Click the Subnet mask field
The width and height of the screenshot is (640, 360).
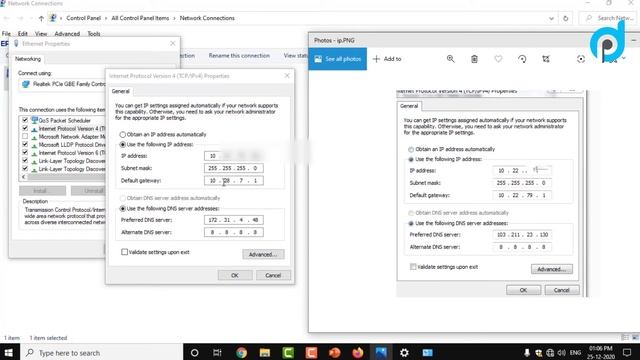pyautogui.click(x=233, y=168)
